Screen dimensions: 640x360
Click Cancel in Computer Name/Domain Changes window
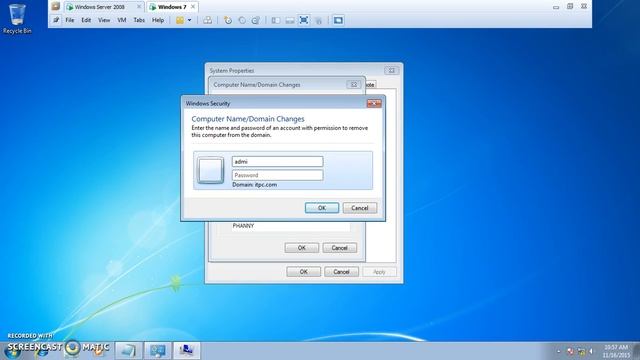pos(339,248)
